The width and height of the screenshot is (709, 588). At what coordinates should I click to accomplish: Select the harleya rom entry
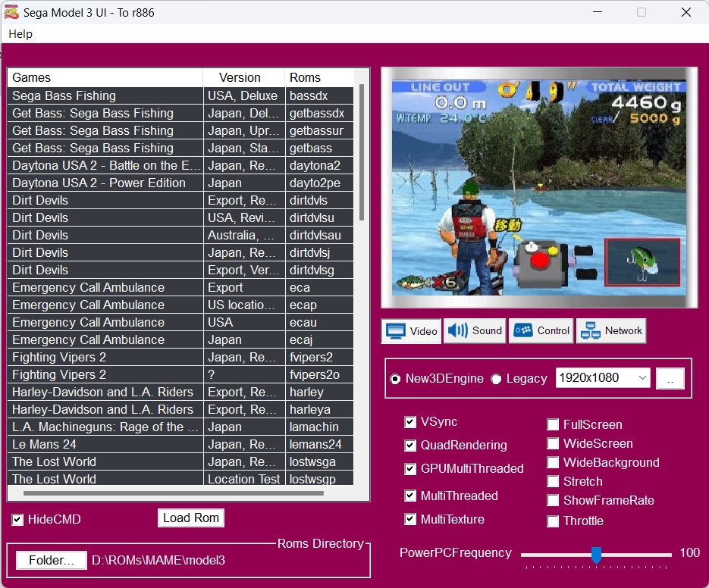(x=180, y=409)
